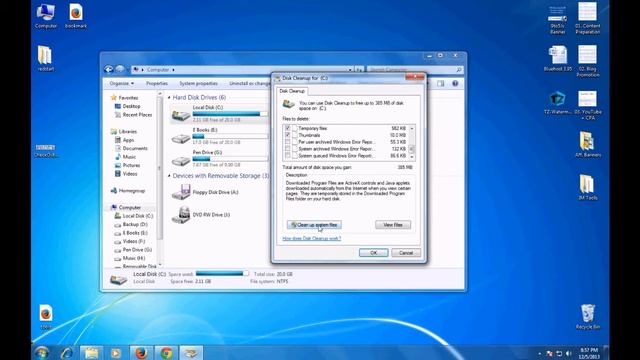Open the Windows Start button
640x360 pixels.
tap(42, 353)
